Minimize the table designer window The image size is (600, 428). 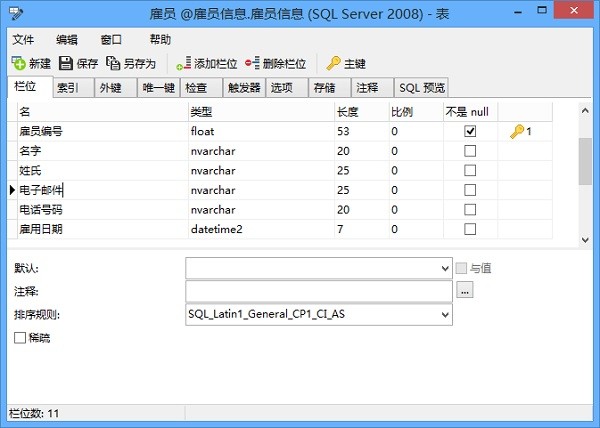coord(518,11)
